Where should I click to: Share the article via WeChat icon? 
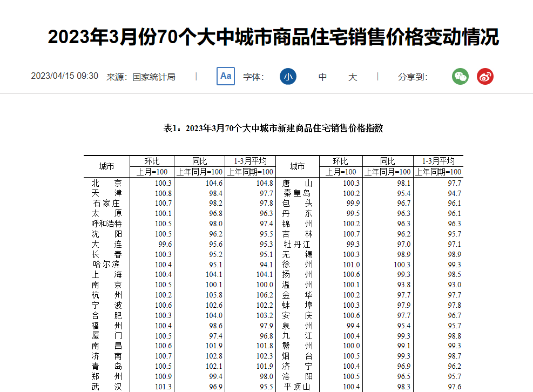point(460,77)
